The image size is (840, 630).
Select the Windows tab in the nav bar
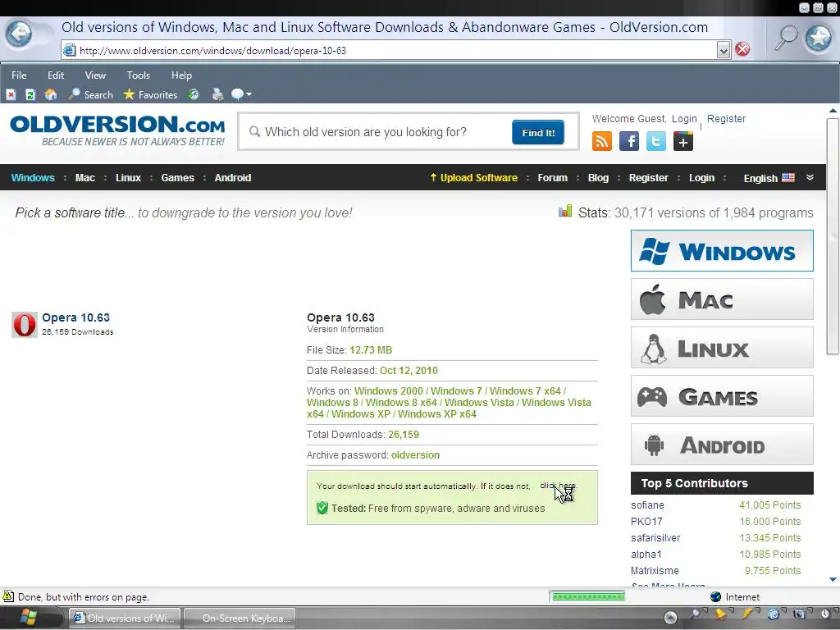click(33, 177)
